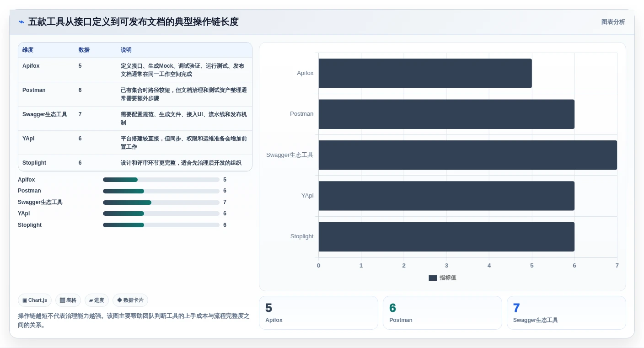Viewport: 644px width, 348px height.
Task: Click the 图表分析 label in header
Action: 613,22
